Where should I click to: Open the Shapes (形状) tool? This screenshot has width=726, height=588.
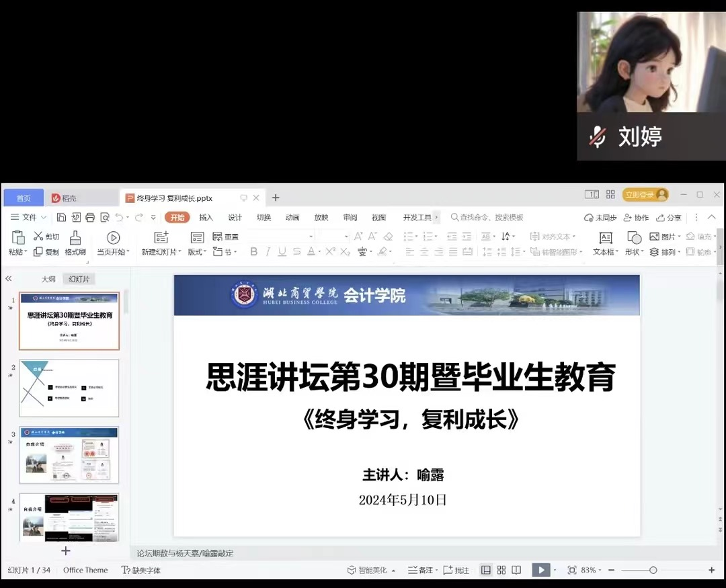(x=634, y=243)
